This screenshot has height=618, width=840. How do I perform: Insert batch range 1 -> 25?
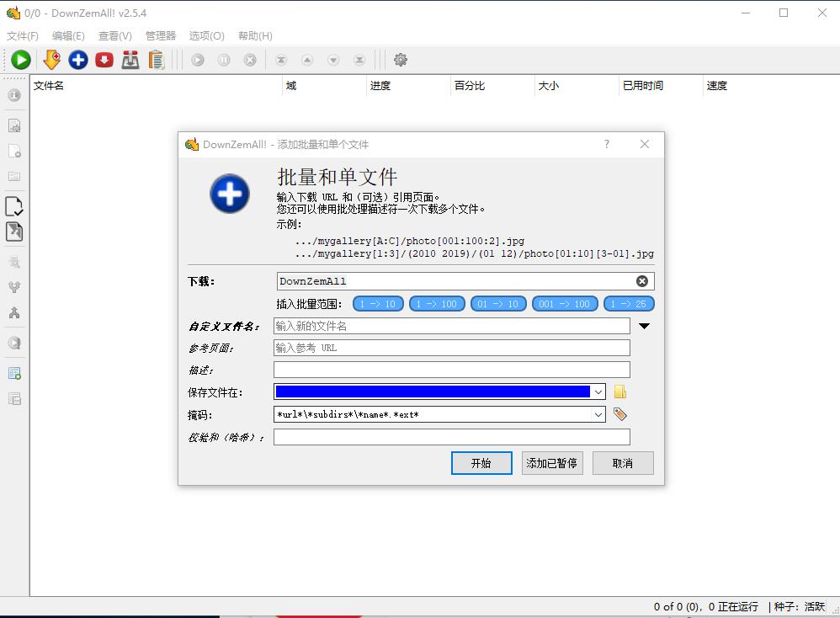tap(629, 304)
